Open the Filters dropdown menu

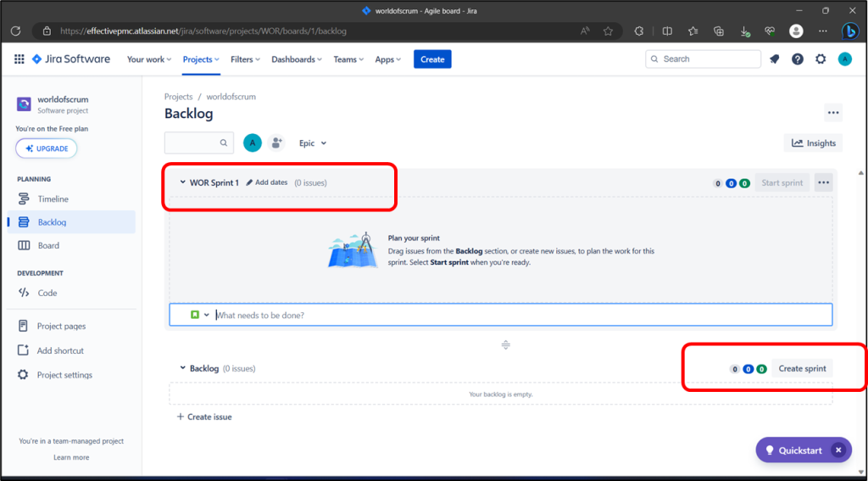point(245,59)
